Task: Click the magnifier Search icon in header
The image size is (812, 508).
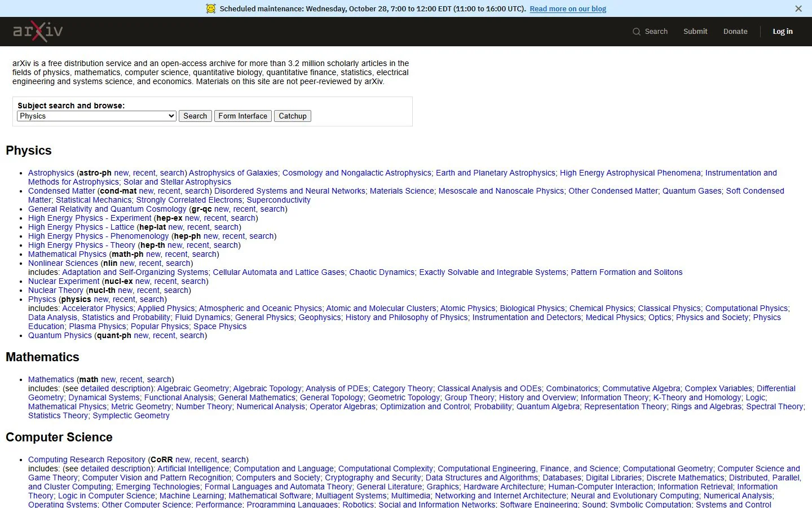Action: click(637, 32)
